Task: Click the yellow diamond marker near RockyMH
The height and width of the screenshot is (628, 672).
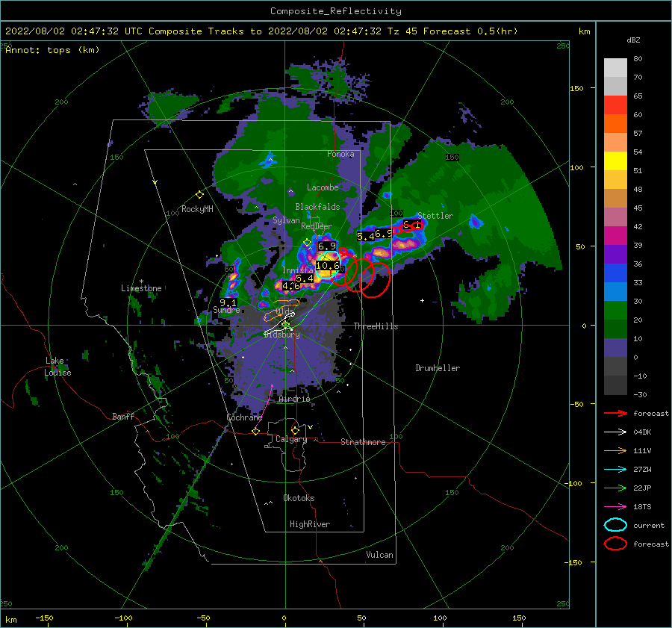Action: pyautogui.click(x=199, y=195)
